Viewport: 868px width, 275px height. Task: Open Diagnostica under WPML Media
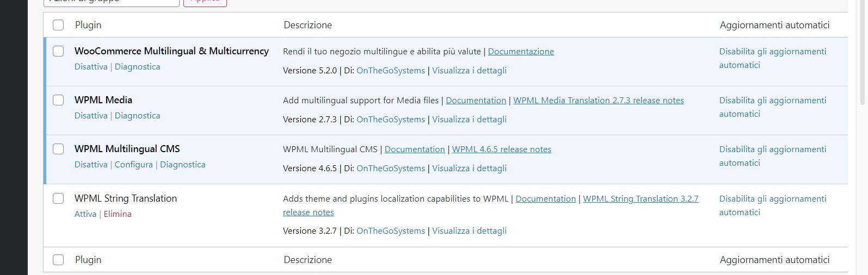coord(137,115)
